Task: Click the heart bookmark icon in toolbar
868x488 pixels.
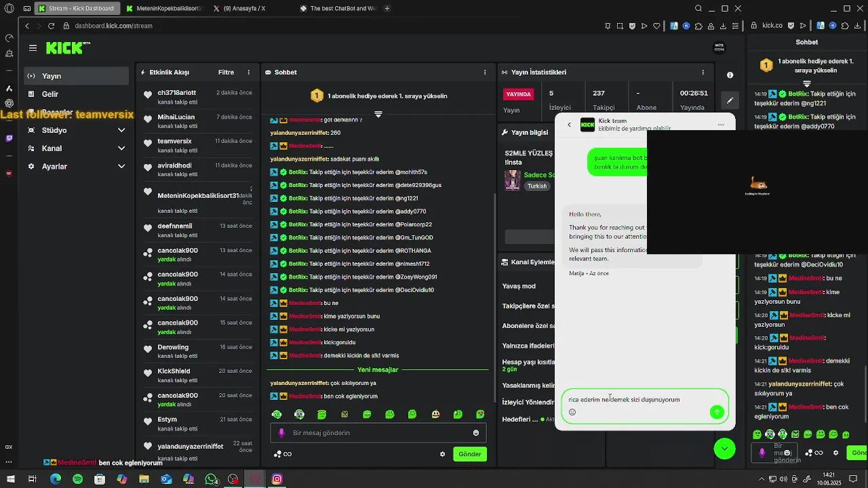Action: pos(656,26)
